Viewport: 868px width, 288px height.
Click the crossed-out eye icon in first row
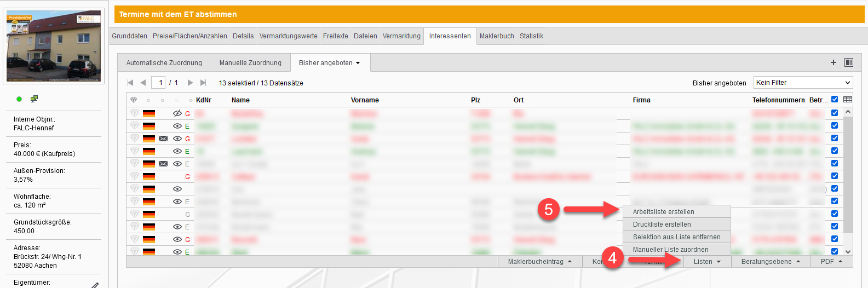177,113
